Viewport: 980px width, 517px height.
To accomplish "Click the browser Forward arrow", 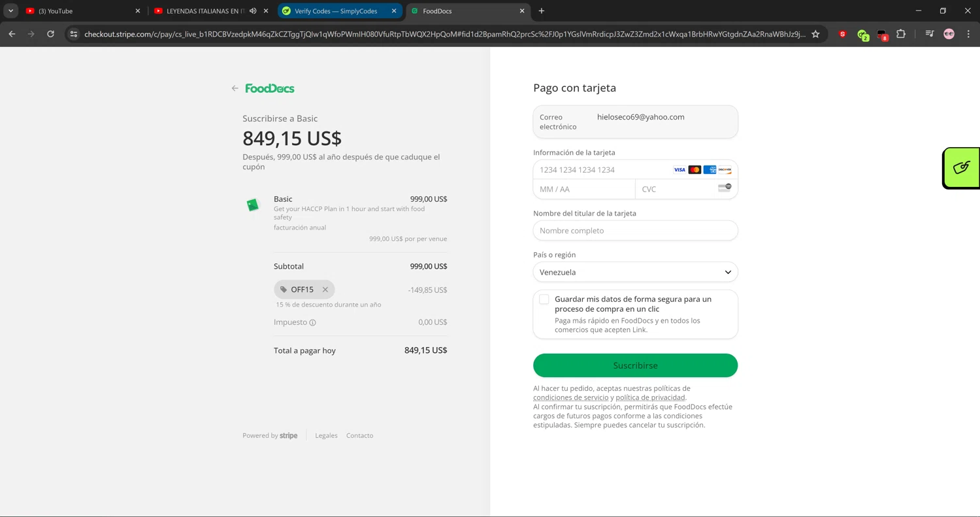I will (31, 34).
